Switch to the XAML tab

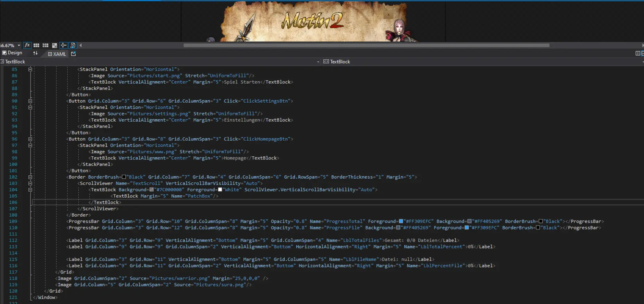[57, 54]
